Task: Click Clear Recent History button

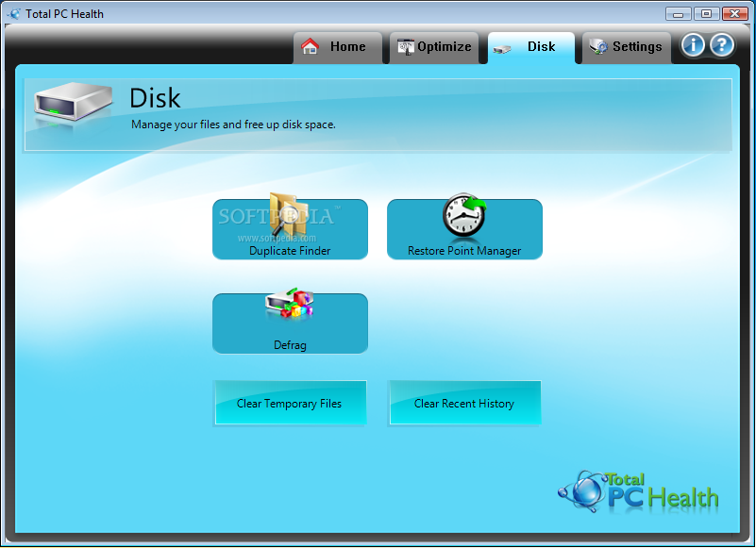Action: click(464, 403)
